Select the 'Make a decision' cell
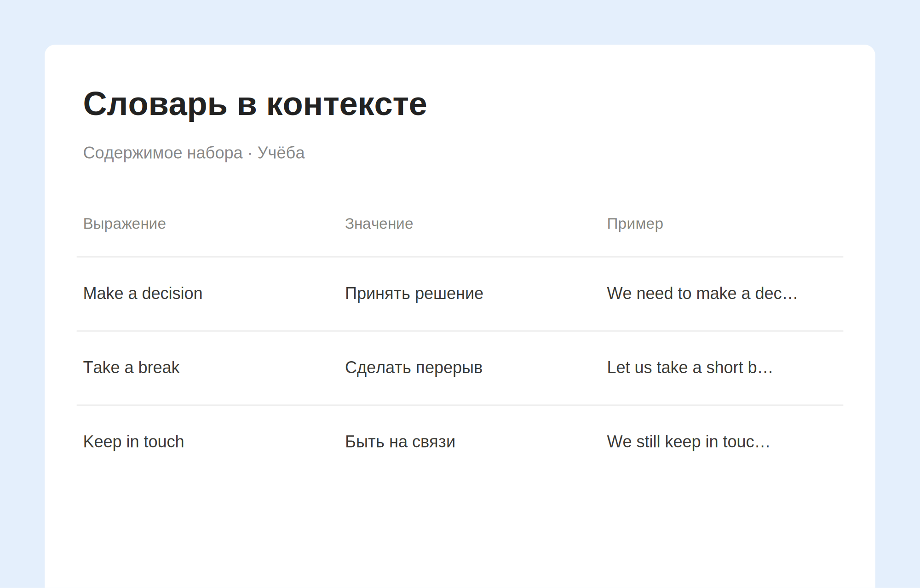The width and height of the screenshot is (920, 588). [143, 294]
